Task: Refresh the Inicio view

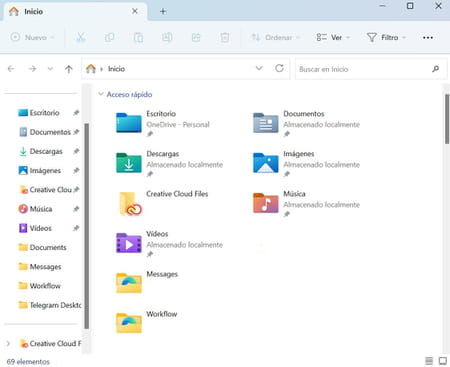Action: point(279,68)
